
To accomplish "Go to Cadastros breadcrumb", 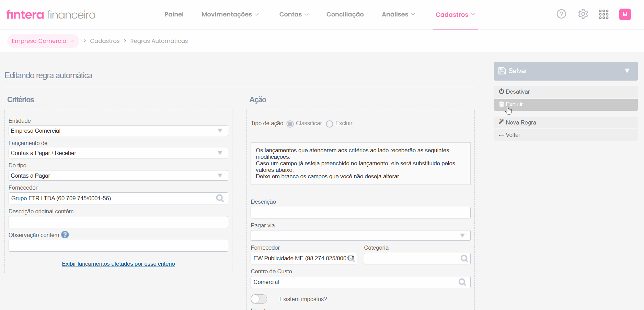I will [x=105, y=41].
